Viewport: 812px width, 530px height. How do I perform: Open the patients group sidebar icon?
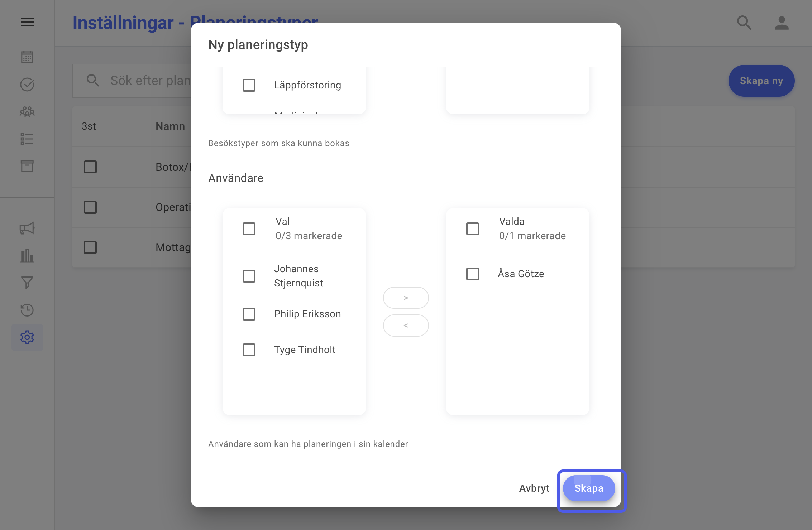click(x=27, y=112)
